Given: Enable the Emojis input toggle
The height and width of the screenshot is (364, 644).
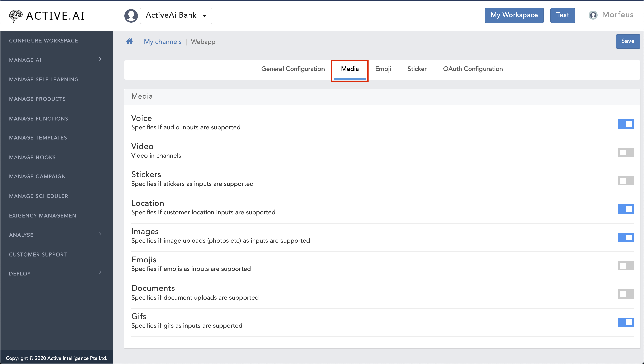Looking at the screenshot, I should point(626,266).
